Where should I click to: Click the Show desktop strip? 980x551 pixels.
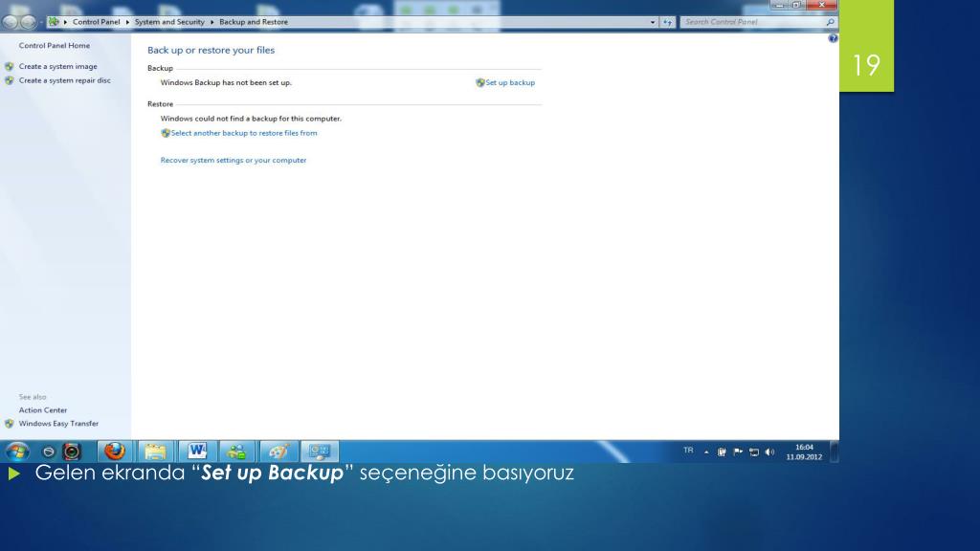point(834,452)
